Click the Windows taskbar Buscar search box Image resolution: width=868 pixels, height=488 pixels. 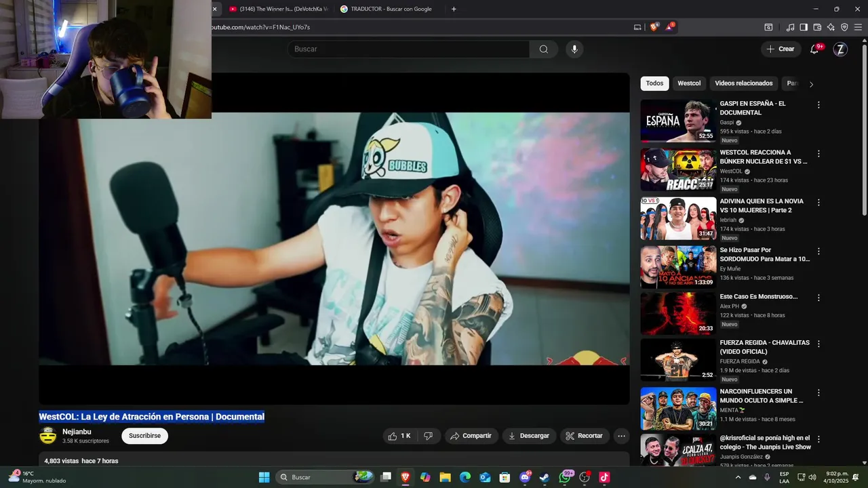pos(325,477)
